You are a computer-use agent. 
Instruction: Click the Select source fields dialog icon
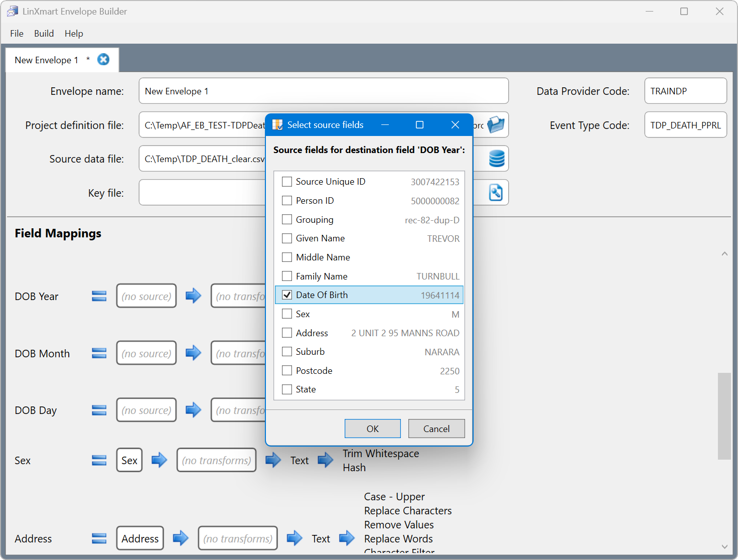277,125
